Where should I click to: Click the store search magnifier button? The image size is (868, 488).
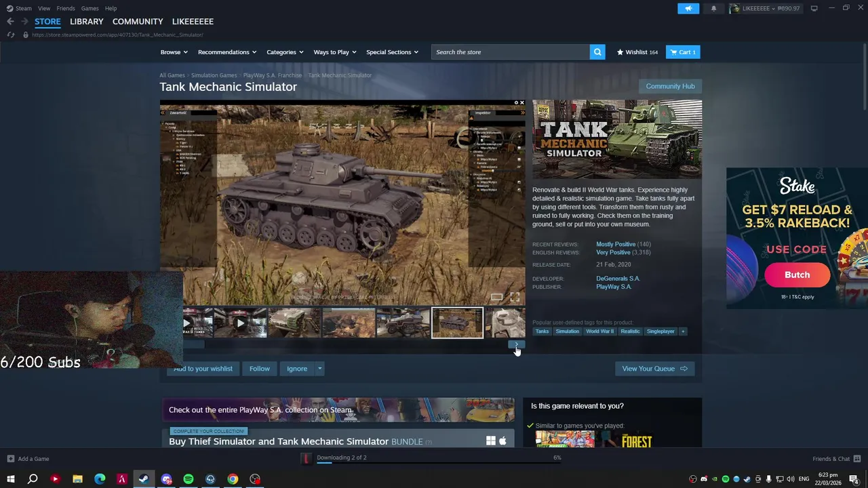pyautogui.click(x=597, y=52)
